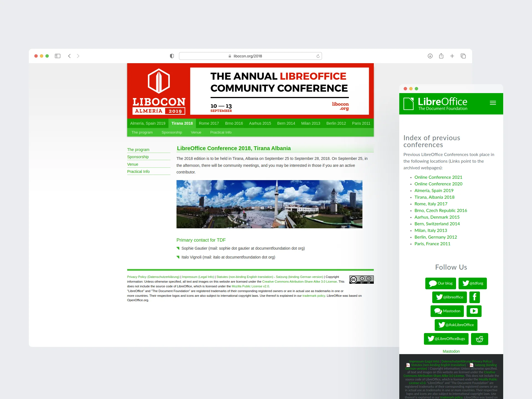Toggle the Safari sidebar icon
The width and height of the screenshot is (532, 399).
coord(58,56)
